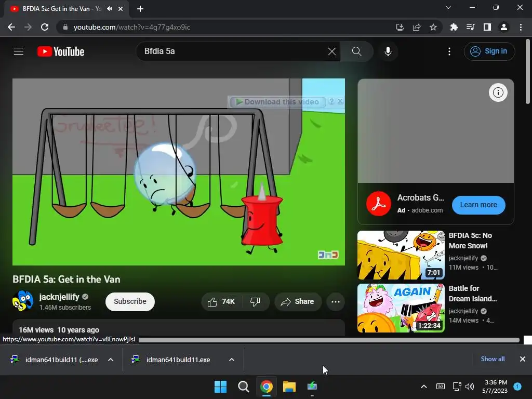Open volume control in system tray
Screen dimensions: 532x399
[x=470, y=387]
